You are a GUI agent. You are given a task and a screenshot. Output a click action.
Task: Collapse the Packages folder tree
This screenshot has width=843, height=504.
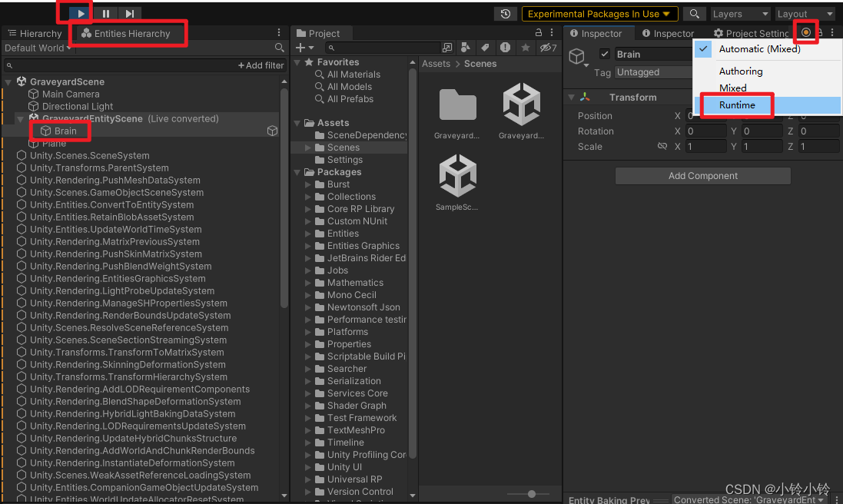[297, 172]
